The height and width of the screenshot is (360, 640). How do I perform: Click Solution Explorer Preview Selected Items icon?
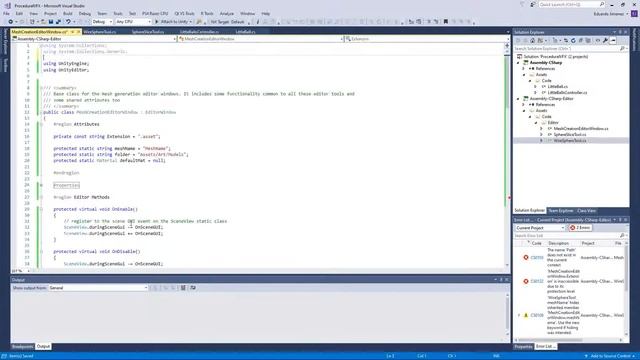pyautogui.click(x=613, y=40)
